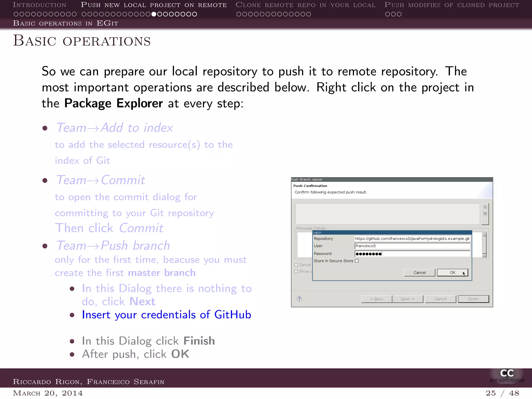Click the 'Basic operations' slide title
The width and height of the screenshot is (532, 399).
(82, 41)
